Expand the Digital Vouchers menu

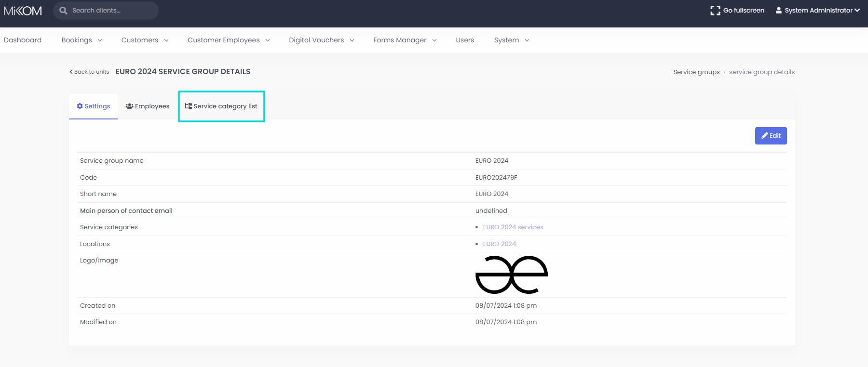tap(321, 40)
